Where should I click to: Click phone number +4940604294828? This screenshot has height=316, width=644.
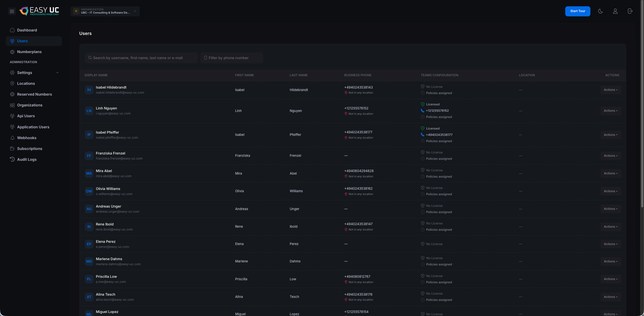[359, 171]
